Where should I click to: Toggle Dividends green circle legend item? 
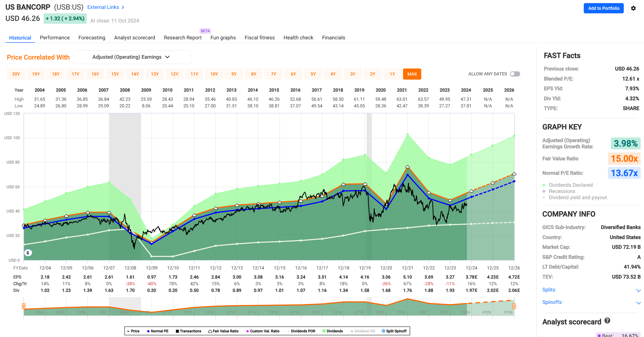324,331
